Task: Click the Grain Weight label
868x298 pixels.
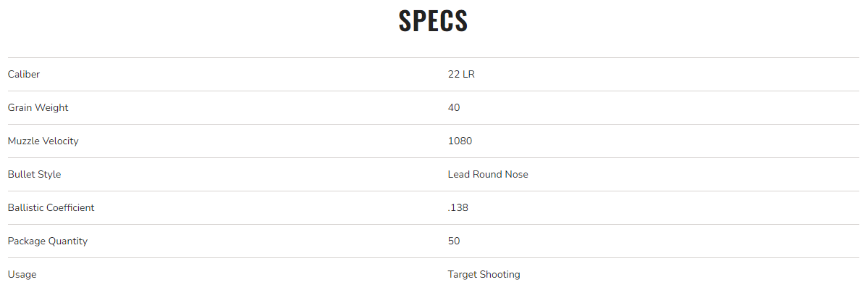Action: click(x=38, y=107)
